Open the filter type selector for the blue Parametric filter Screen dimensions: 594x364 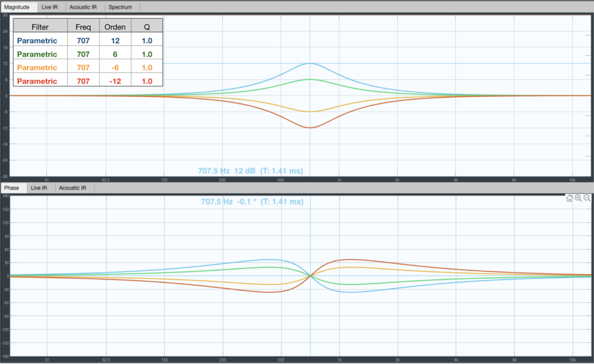37,40
